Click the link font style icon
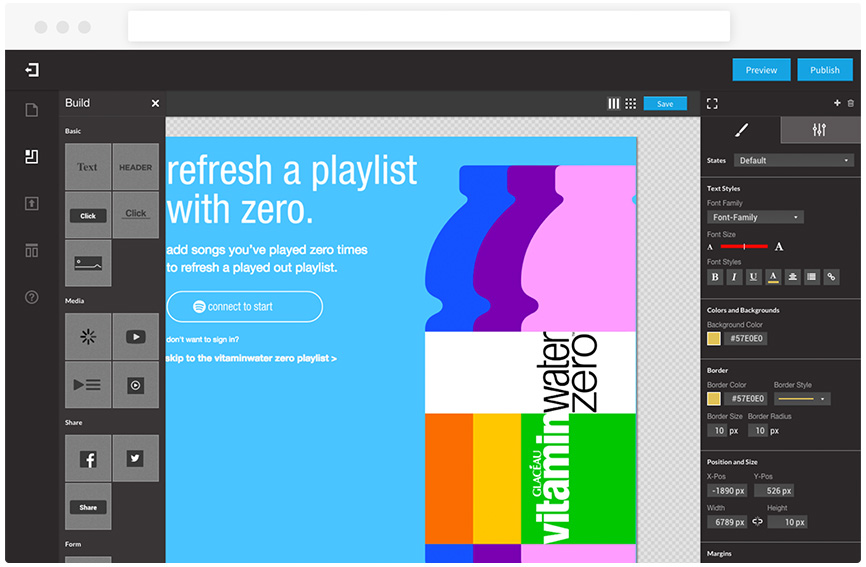This screenshot has width=866, height=567. 831,277
